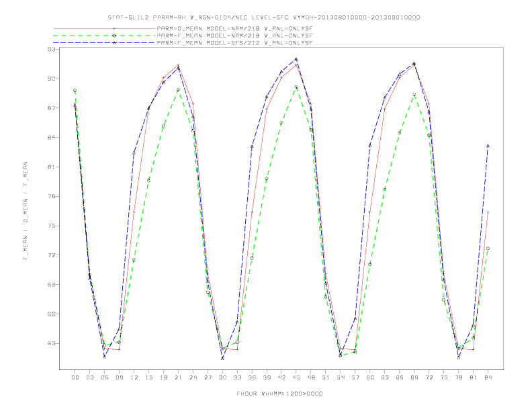This screenshot has height=411, width=532.
Task: Click x-axis forecast hour label 81
Action: pyautogui.click(x=474, y=377)
